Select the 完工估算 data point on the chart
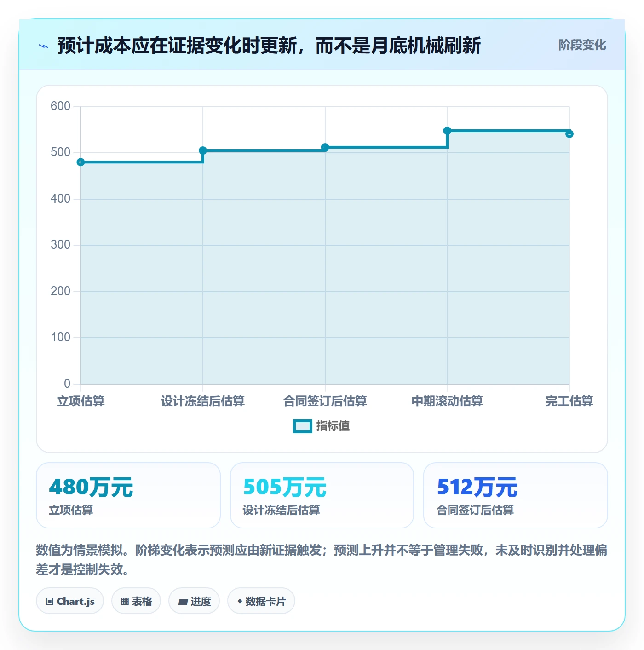The image size is (644, 650). point(569,134)
